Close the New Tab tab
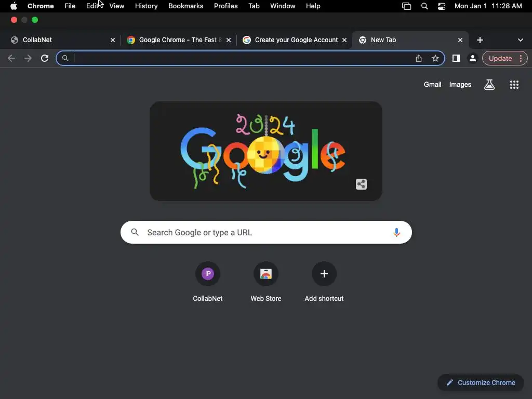Viewport: 532px width, 399px height. (x=460, y=40)
